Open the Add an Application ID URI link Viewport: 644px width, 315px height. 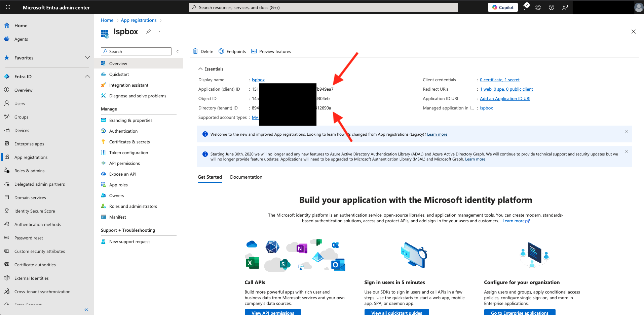(x=505, y=98)
